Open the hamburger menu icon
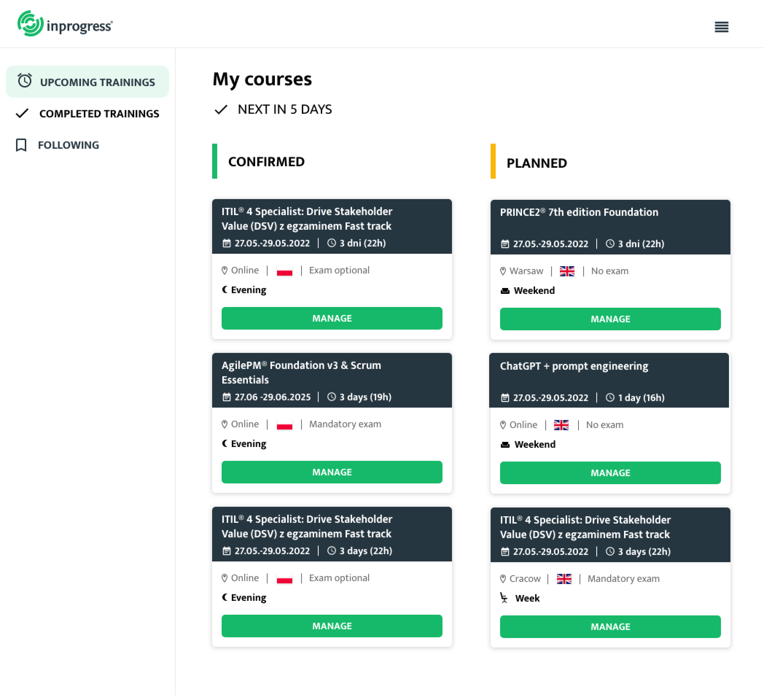Viewport: 772px width, 700px height. click(721, 27)
